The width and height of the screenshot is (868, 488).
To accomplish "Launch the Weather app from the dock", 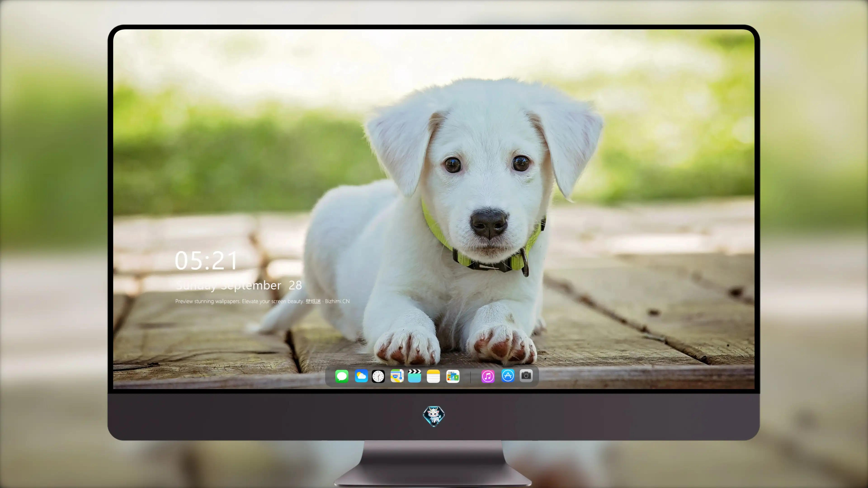I will (x=361, y=376).
